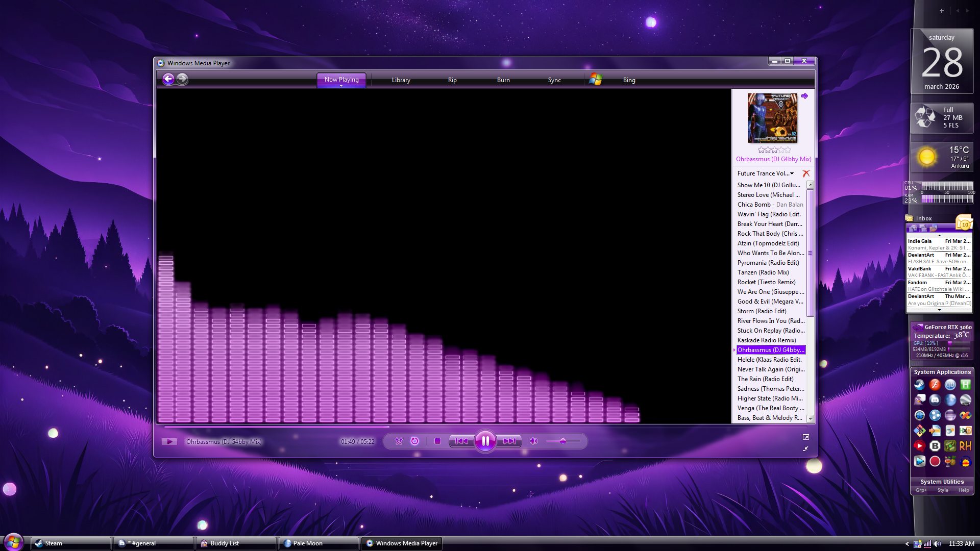Launch Discord from System Applications
980x551 pixels.
coord(935,400)
